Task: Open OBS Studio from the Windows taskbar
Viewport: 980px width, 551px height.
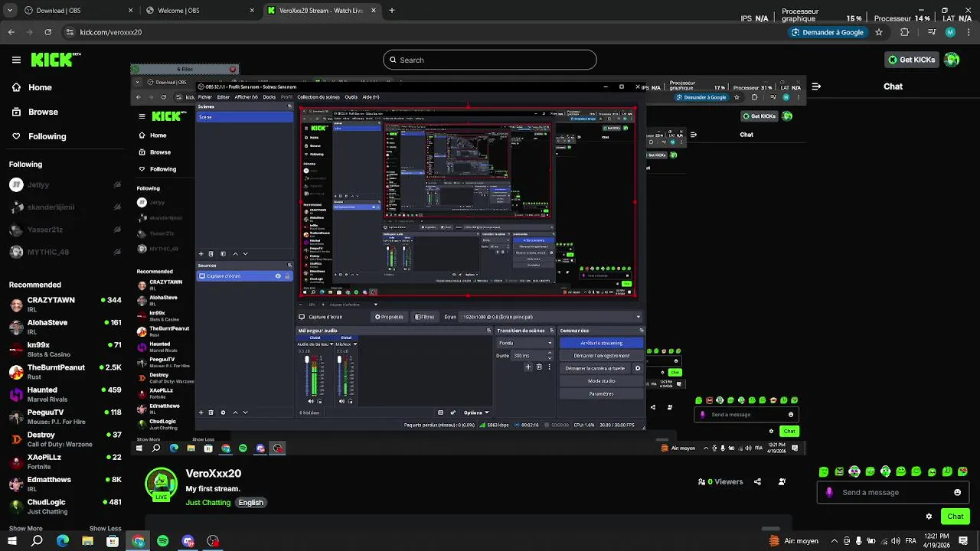Action: [x=214, y=541]
